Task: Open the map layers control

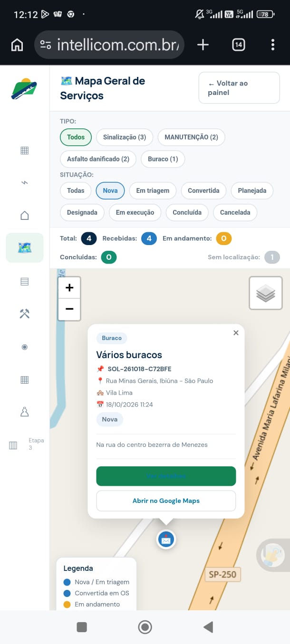Action: tap(266, 293)
